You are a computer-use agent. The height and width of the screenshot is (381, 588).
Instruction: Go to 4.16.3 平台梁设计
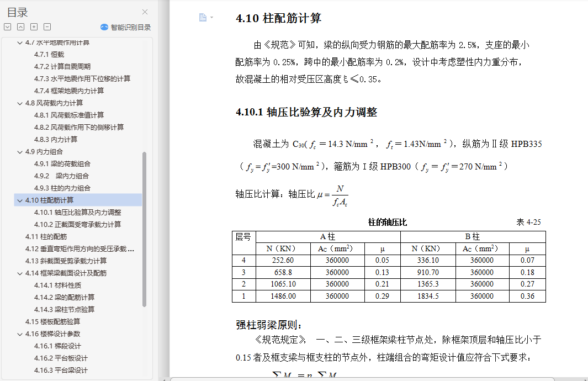(x=61, y=371)
